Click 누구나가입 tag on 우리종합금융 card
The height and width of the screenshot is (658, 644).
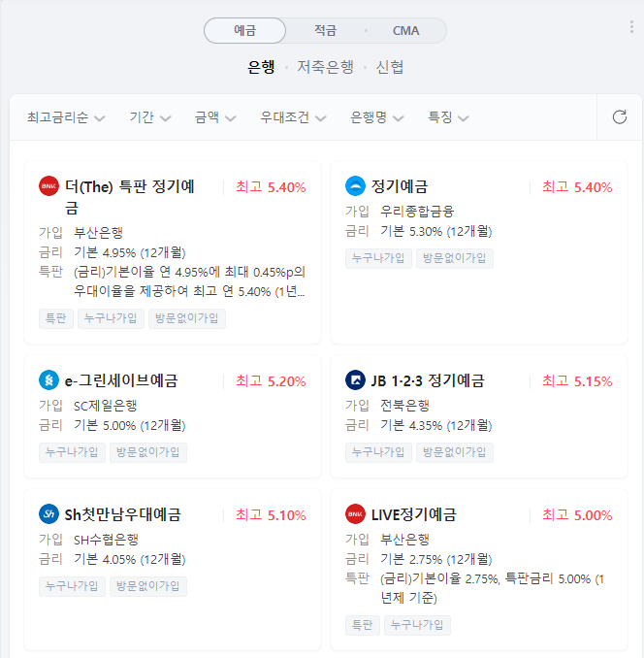point(378,258)
